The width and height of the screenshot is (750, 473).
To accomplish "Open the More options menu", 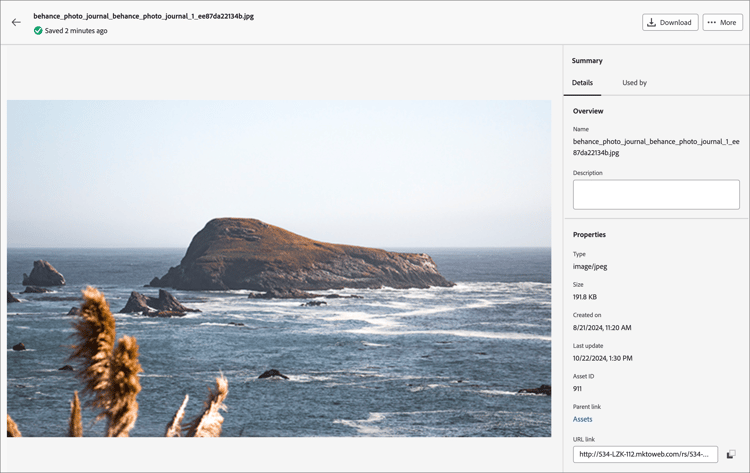I will pyautogui.click(x=722, y=22).
